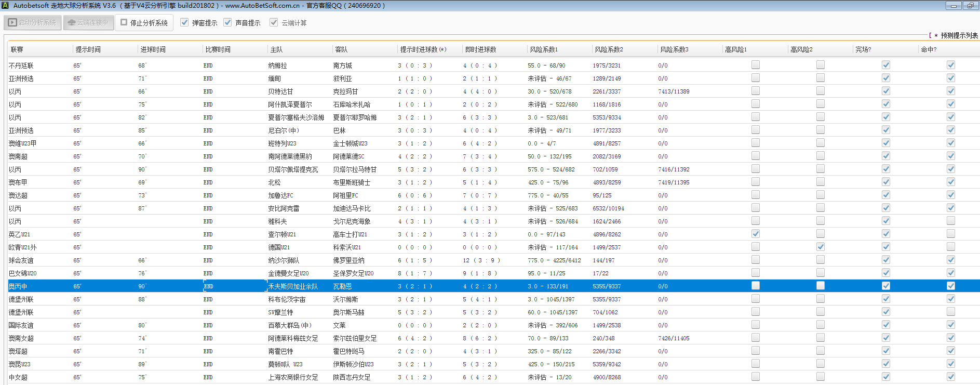Toggle the 云端计算 checkbox
The height and width of the screenshot is (385, 980).
[x=274, y=22]
